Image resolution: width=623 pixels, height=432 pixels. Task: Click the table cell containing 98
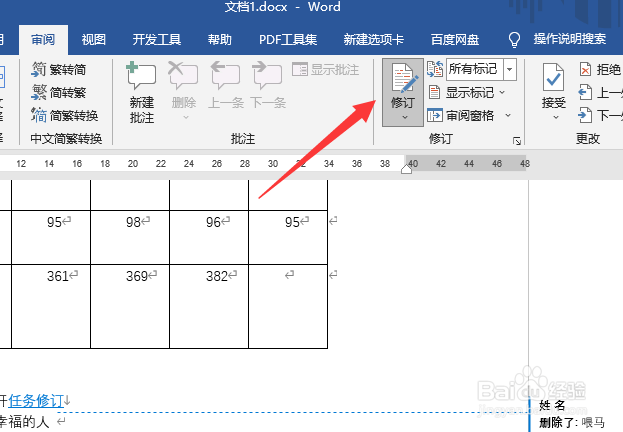click(x=130, y=238)
